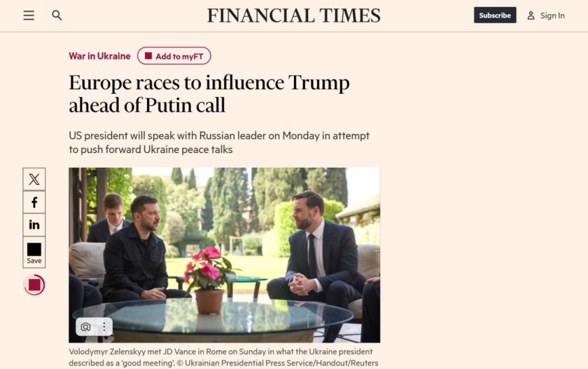Open search on the Financial Times site

(x=56, y=15)
